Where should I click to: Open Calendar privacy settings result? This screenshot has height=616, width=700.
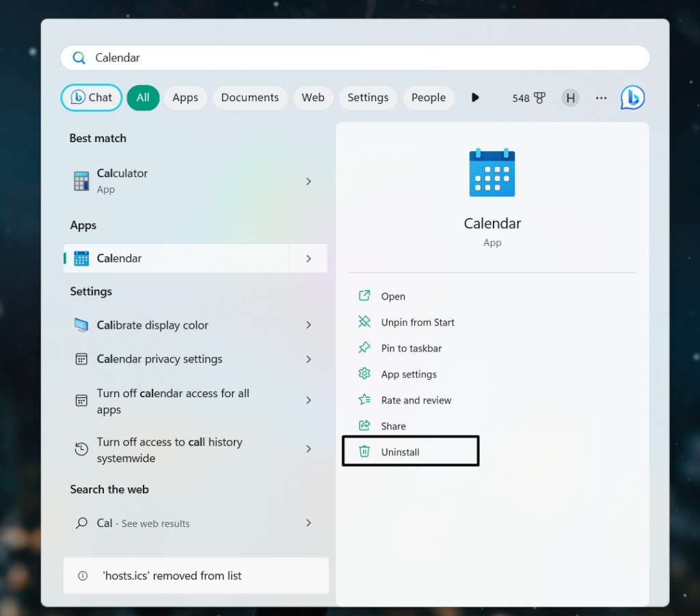(x=159, y=359)
